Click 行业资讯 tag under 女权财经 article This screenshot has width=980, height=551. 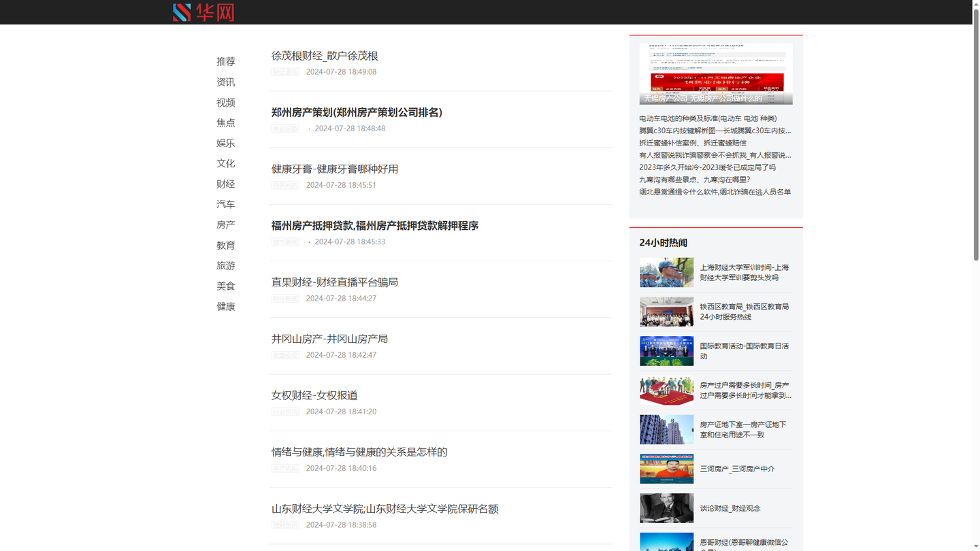pyautogui.click(x=285, y=412)
